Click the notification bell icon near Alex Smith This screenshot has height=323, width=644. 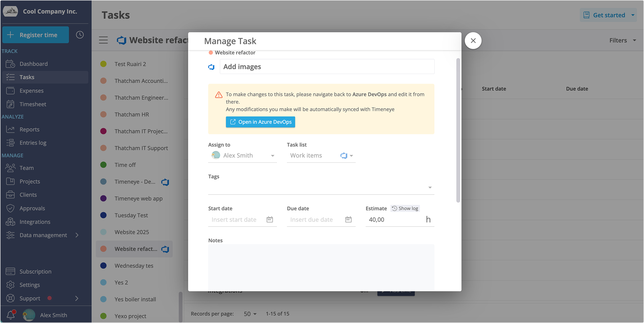(x=10, y=315)
